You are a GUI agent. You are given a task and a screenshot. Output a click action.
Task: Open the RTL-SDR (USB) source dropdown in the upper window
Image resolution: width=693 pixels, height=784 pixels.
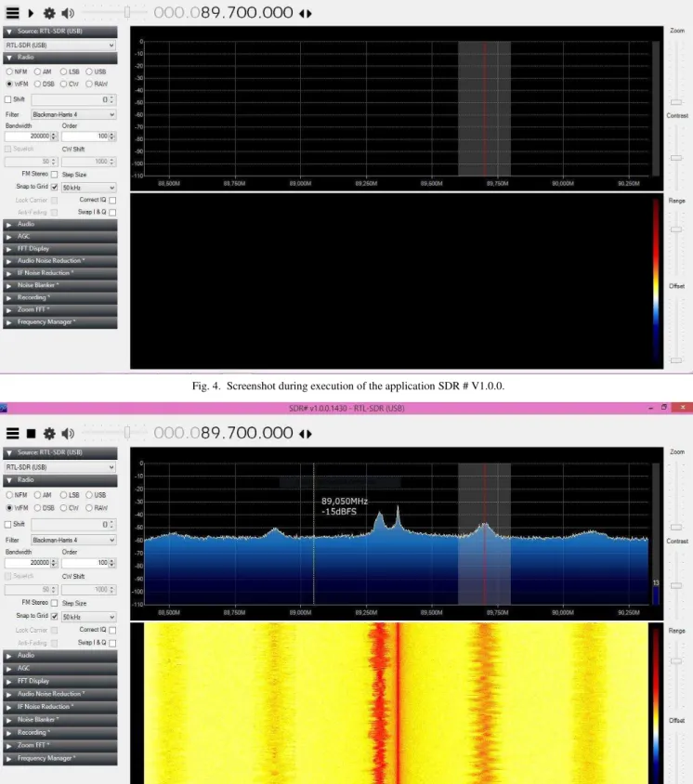tap(60, 45)
